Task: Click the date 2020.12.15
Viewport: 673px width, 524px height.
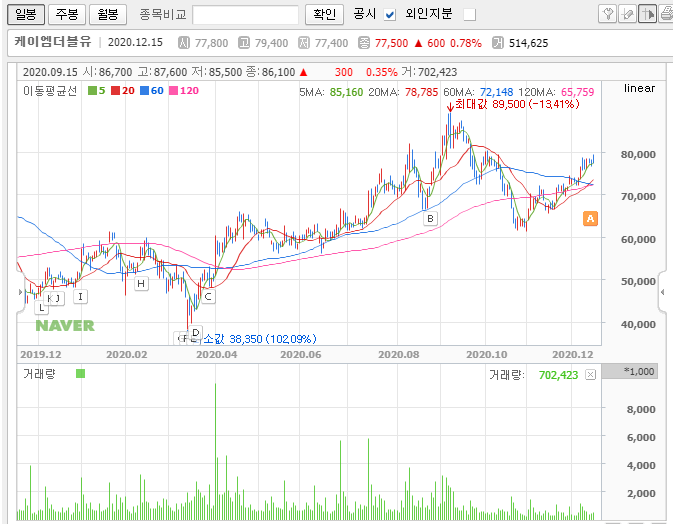Action: 135,42
